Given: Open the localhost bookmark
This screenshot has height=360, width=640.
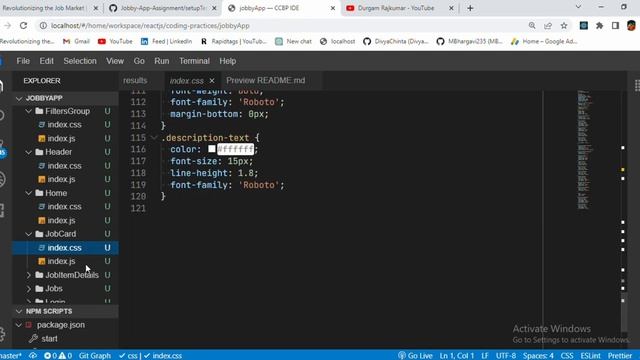Looking at the screenshot, I should click(x=338, y=41).
